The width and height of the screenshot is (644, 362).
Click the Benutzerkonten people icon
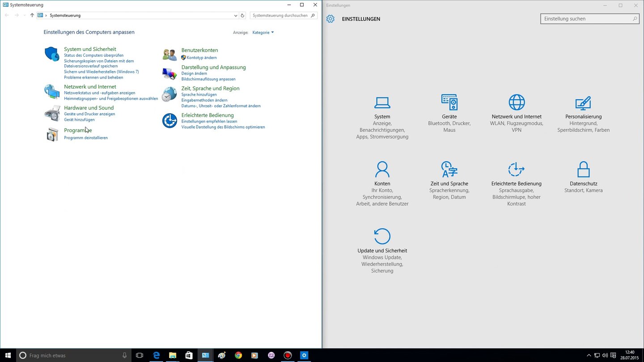point(169,55)
